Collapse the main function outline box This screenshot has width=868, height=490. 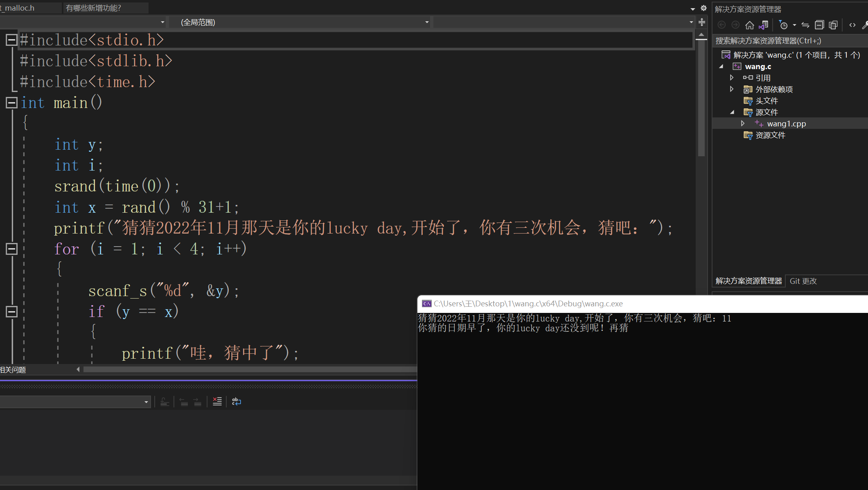(11, 103)
